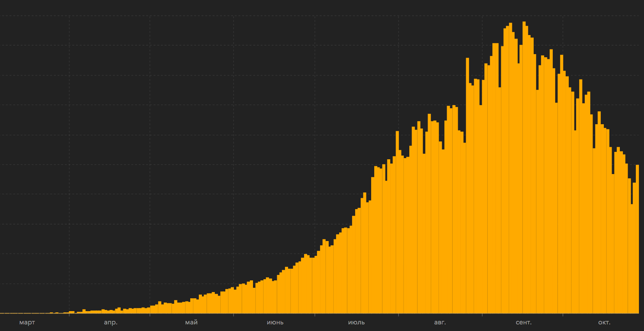Select the "авг." axis label
The image size is (644, 331).
(x=440, y=322)
